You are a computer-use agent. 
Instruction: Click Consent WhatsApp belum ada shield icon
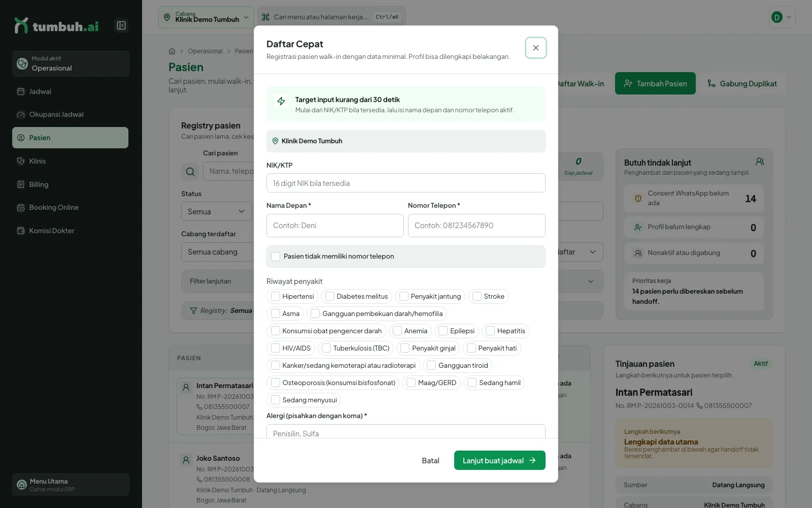click(638, 199)
